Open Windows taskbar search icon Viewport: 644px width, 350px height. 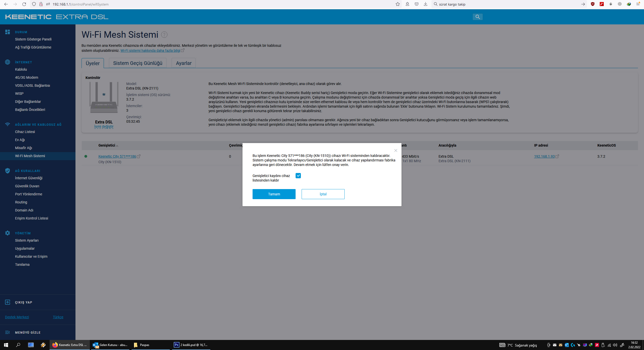click(x=18, y=345)
